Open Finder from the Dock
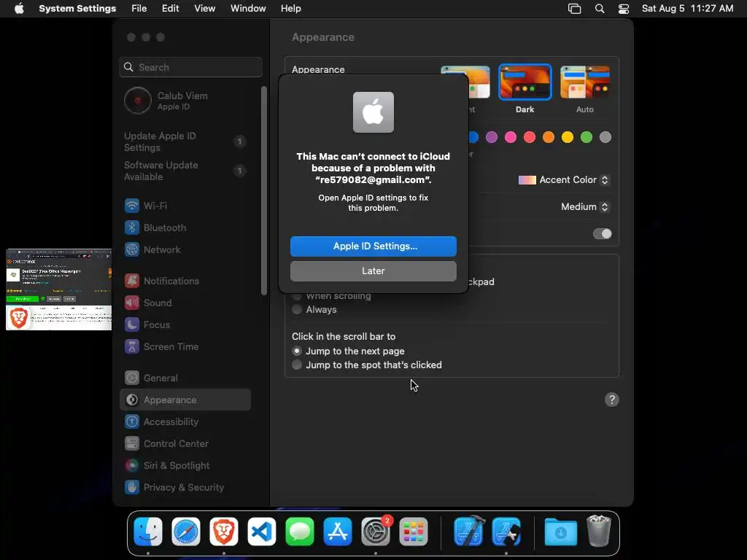The width and height of the screenshot is (747, 560). (x=148, y=532)
